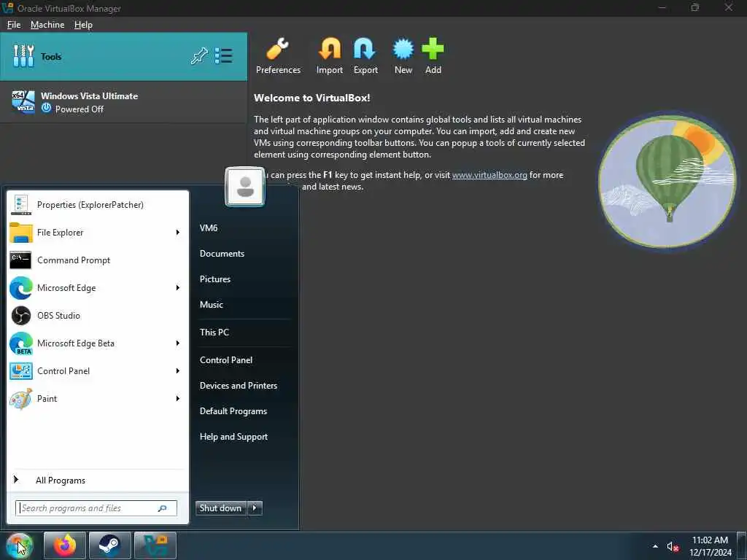Visit www.virtualbox.org link
747x560 pixels.
coord(489,175)
